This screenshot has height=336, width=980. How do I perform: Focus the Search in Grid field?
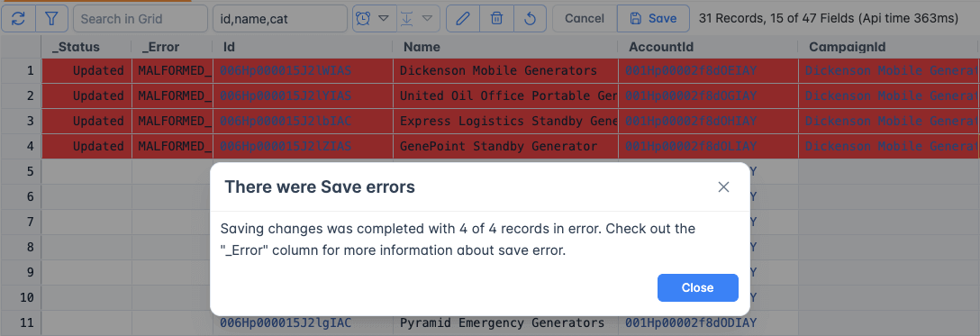coord(140,19)
